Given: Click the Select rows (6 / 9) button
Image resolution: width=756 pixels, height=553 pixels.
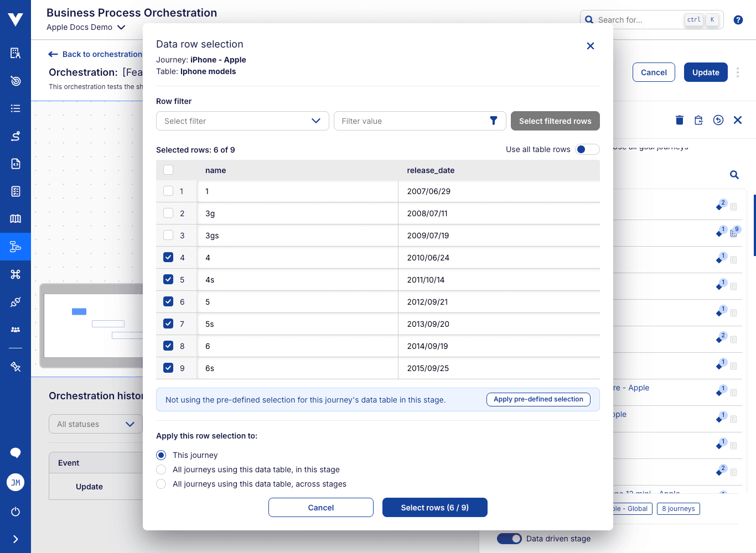Looking at the screenshot, I should pos(434,507).
